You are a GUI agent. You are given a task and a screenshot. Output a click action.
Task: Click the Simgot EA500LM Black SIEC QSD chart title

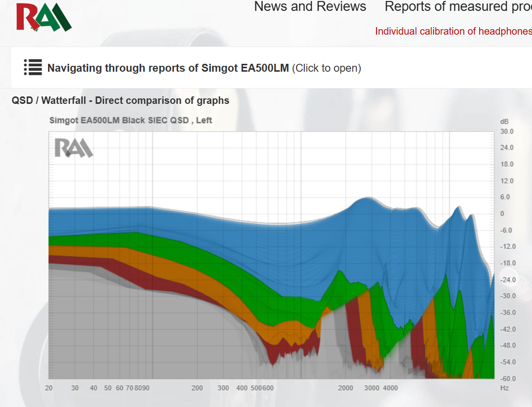tap(131, 120)
